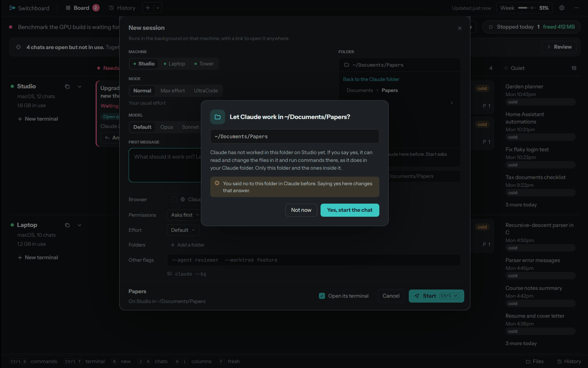Click the terminal icon next to claude --bg
Viewport: 588px width, 368px height.
coord(169,274)
